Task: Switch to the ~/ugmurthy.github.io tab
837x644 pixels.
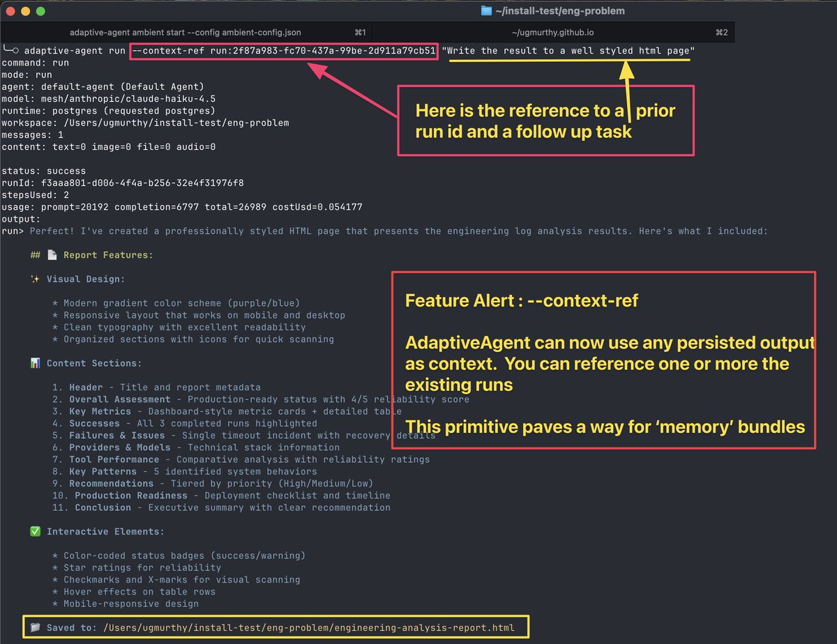Action: (552, 33)
